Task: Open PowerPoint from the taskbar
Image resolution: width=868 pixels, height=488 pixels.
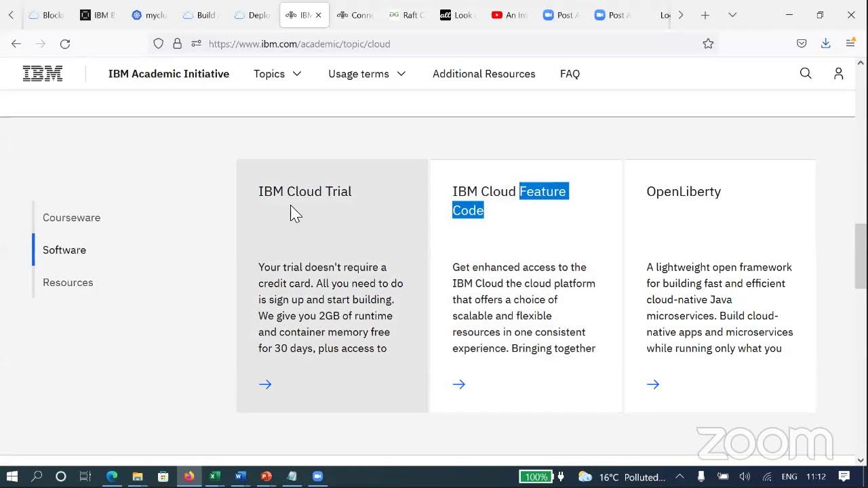Action: tap(266, 476)
